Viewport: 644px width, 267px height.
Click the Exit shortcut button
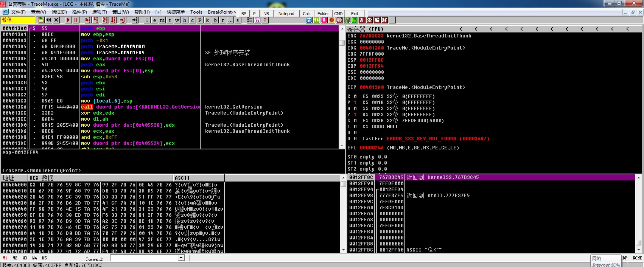(355, 14)
